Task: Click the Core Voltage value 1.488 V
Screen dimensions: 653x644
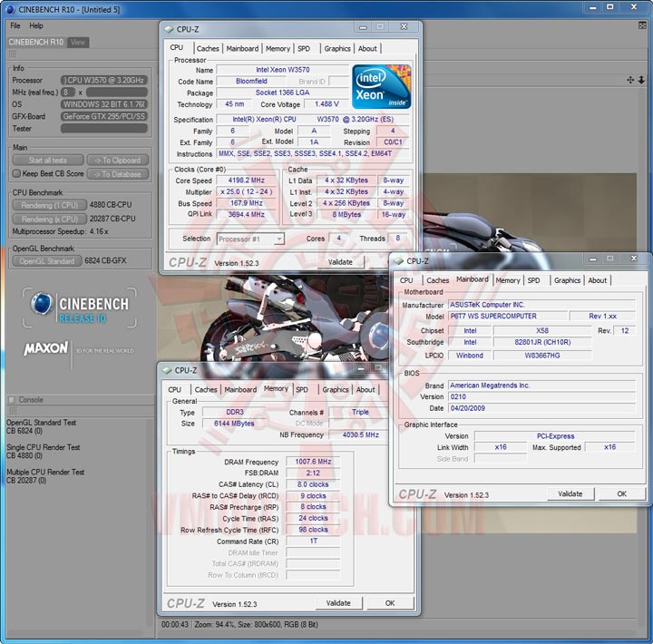Action: coord(326,103)
